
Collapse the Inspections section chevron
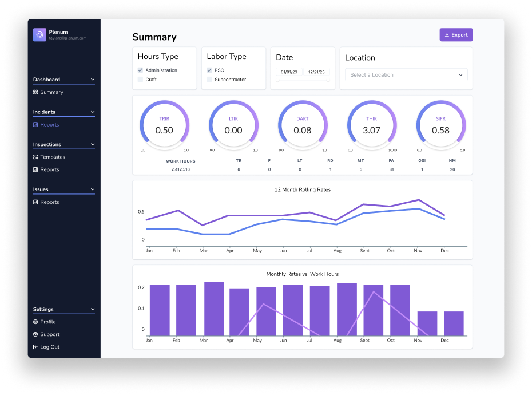[93, 144]
